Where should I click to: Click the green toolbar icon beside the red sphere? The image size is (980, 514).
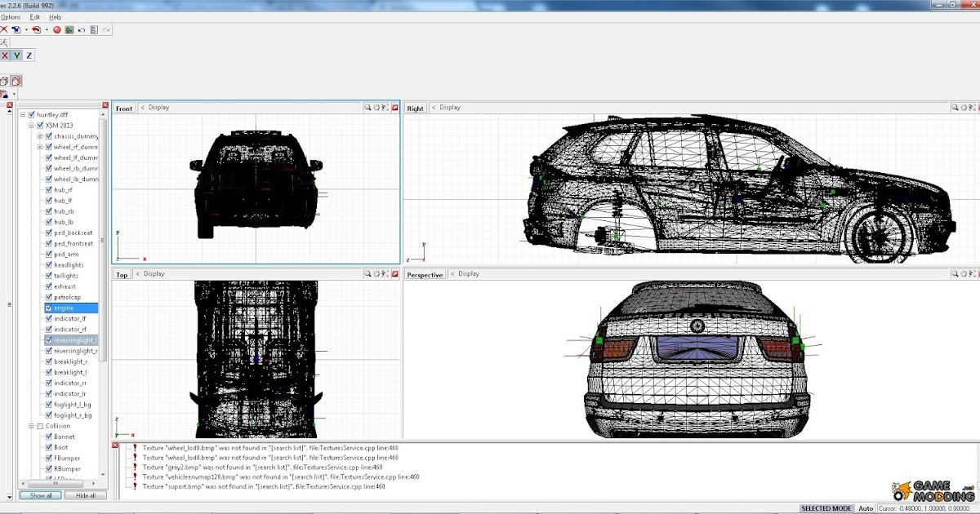[69, 30]
